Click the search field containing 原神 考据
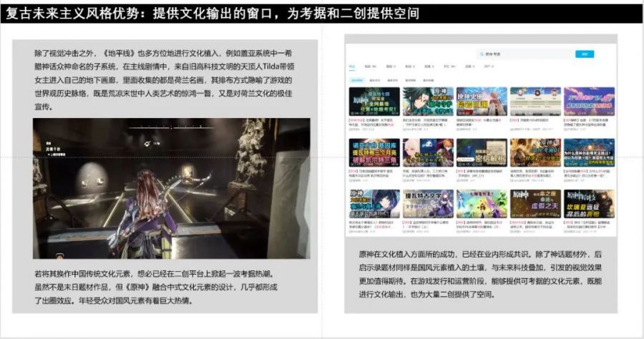 pyautogui.click(x=526, y=54)
